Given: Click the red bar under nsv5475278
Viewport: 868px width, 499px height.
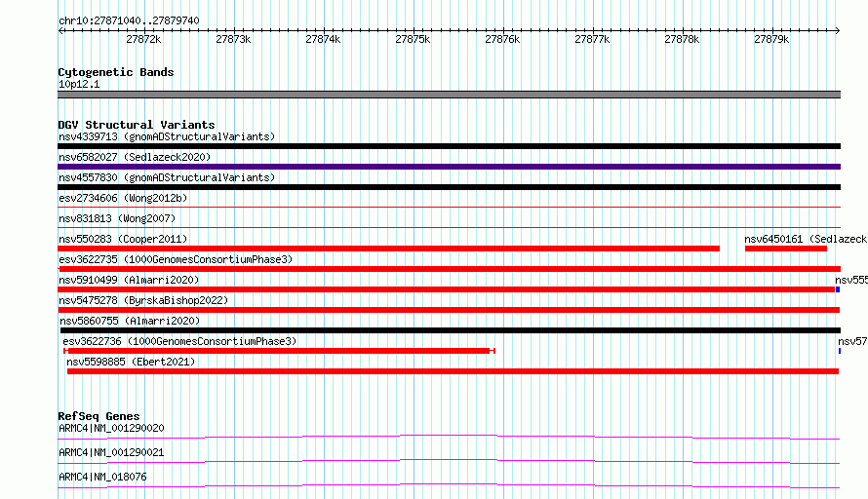Looking at the screenshot, I should (x=449, y=310).
